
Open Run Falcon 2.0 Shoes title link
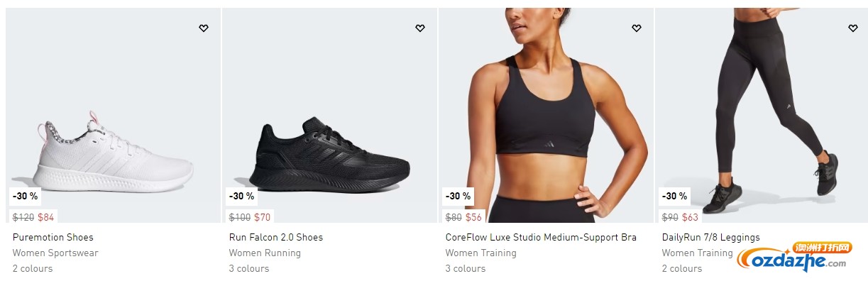276,238
